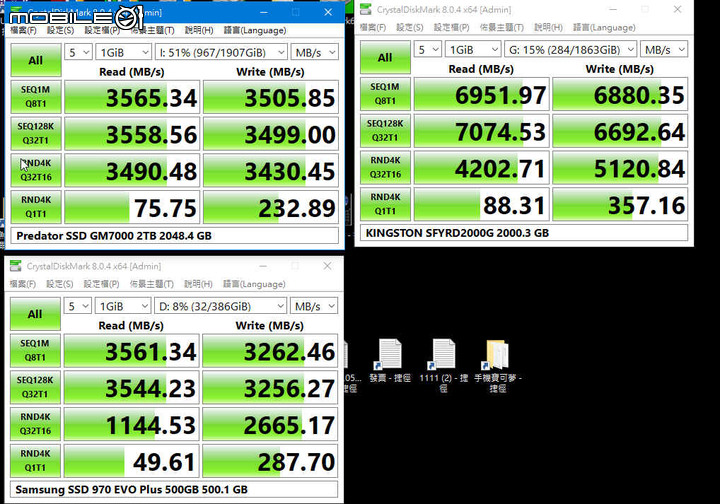Open 語言(Language) menu in Kingston window
This screenshot has width=720, height=504.
click(x=604, y=28)
